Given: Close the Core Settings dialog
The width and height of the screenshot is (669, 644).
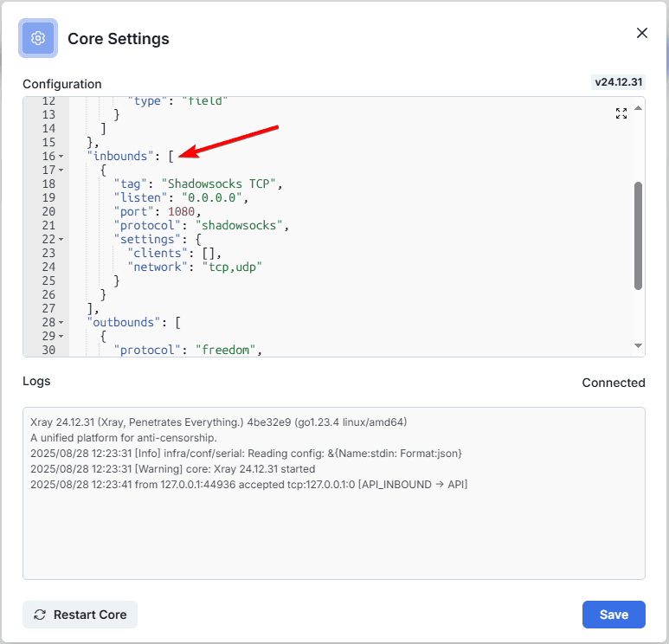Looking at the screenshot, I should pos(641,33).
